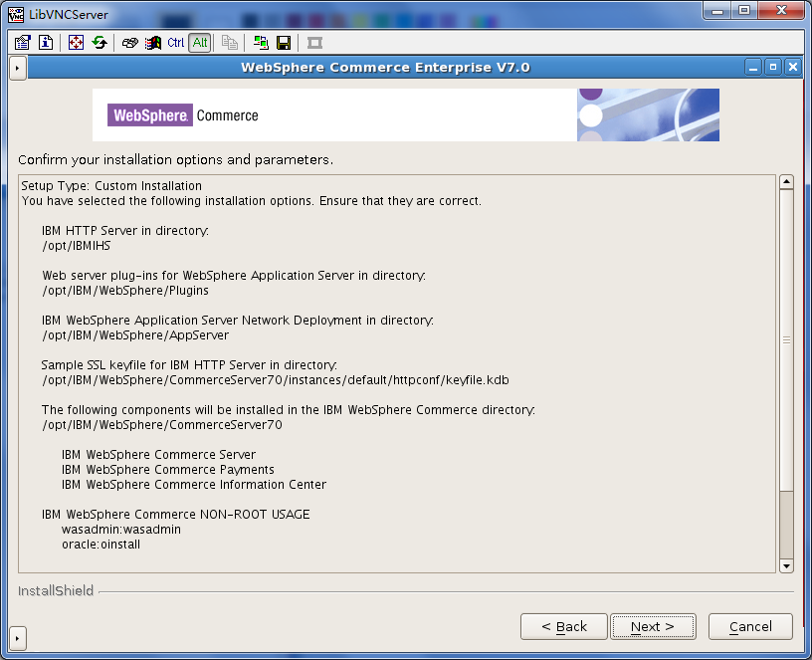Switch VNC viewer to full screen
The width and height of the screenshot is (812, 660).
point(76,43)
